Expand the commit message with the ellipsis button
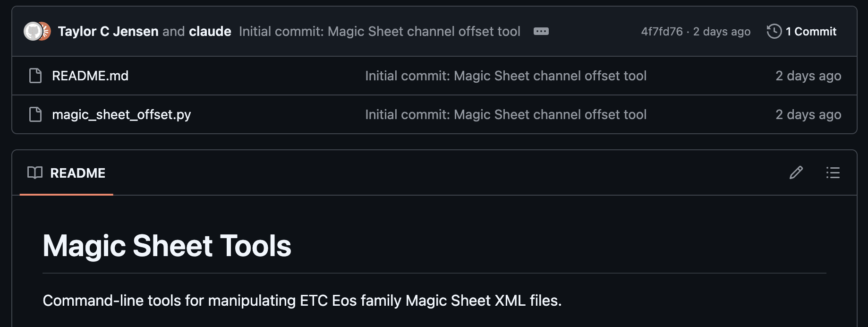The height and width of the screenshot is (327, 868). (541, 31)
